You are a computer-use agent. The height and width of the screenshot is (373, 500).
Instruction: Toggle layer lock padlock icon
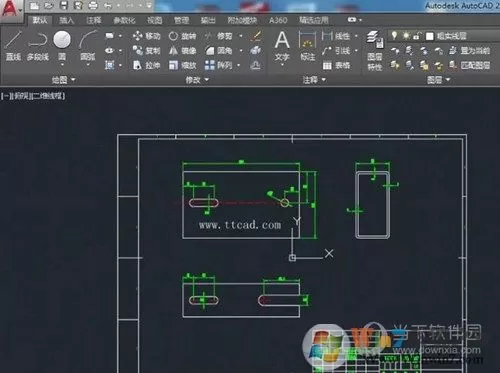point(417,35)
